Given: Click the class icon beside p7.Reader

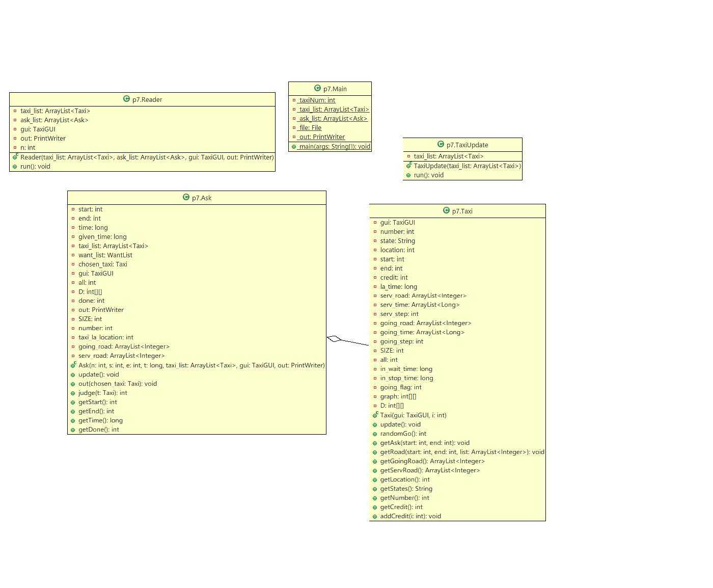Looking at the screenshot, I should click(126, 99).
